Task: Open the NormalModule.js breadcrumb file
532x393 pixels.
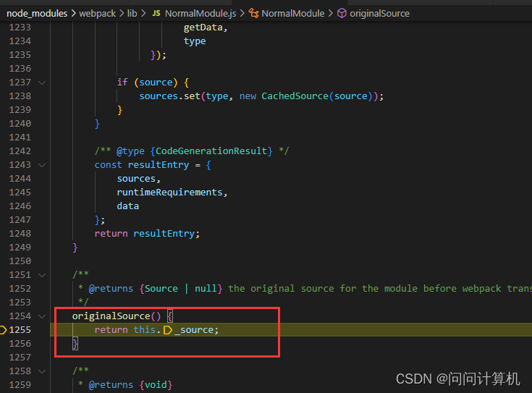Action: point(200,14)
